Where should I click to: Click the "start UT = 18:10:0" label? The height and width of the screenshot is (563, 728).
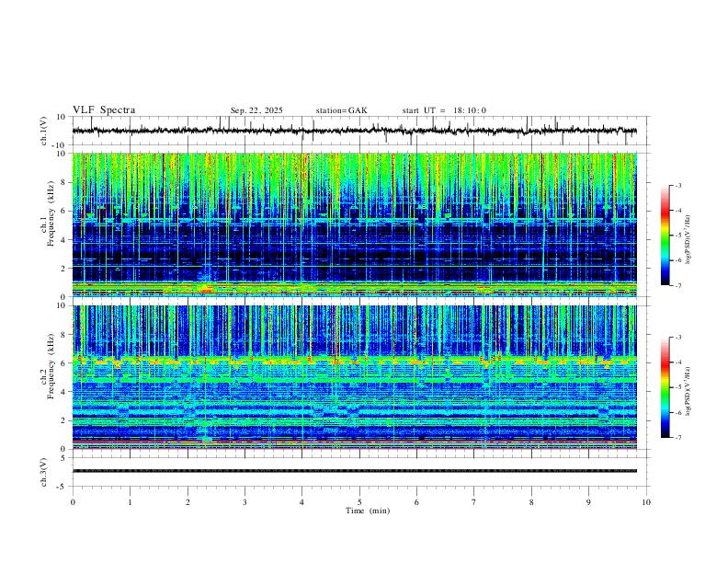pyautogui.click(x=444, y=110)
